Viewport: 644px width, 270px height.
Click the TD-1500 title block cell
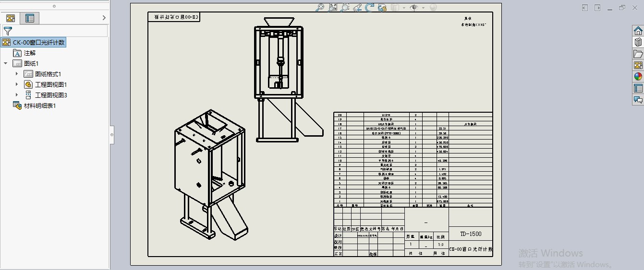tap(471, 234)
